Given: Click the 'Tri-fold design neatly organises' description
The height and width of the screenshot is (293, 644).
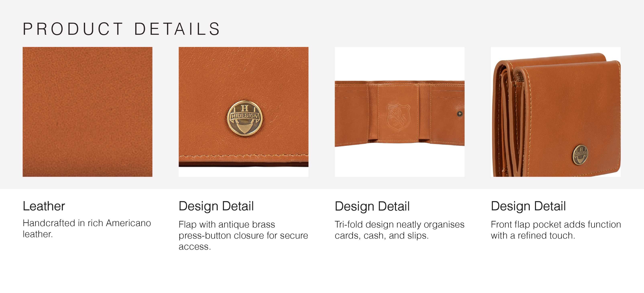Looking at the screenshot, I should (x=400, y=230).
